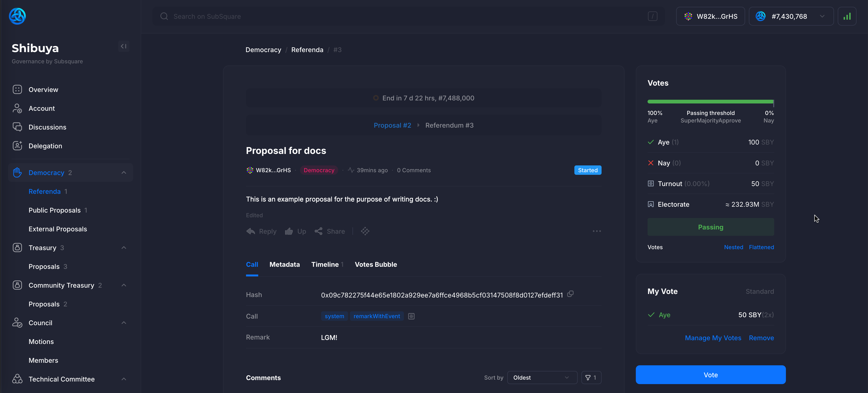Open the three-dot more options menu
The image size is (868, 393).
click(596, 231)
